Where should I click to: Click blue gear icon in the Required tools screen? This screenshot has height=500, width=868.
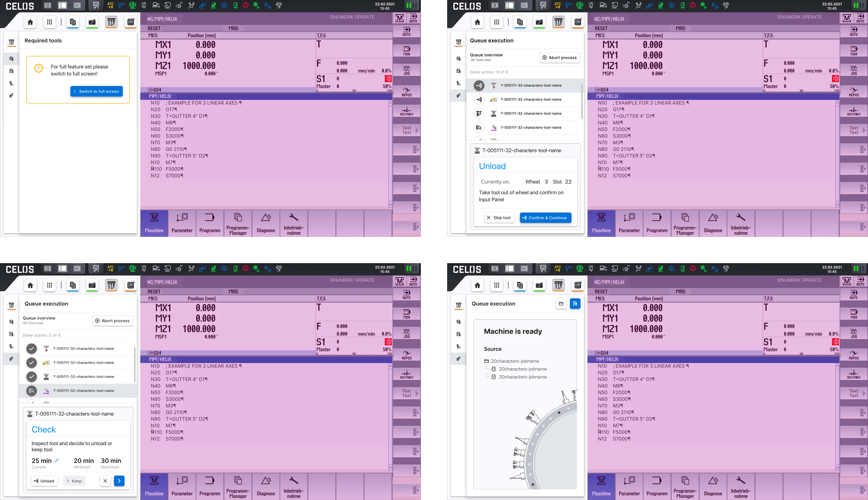click(224, 5)
